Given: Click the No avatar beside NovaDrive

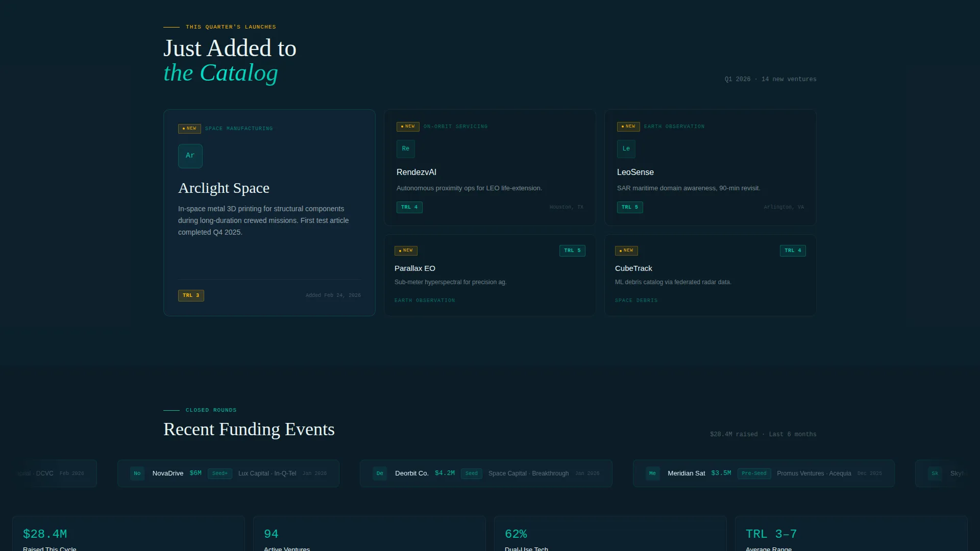Looking at the screenshot, I should [x=137, y=473].
